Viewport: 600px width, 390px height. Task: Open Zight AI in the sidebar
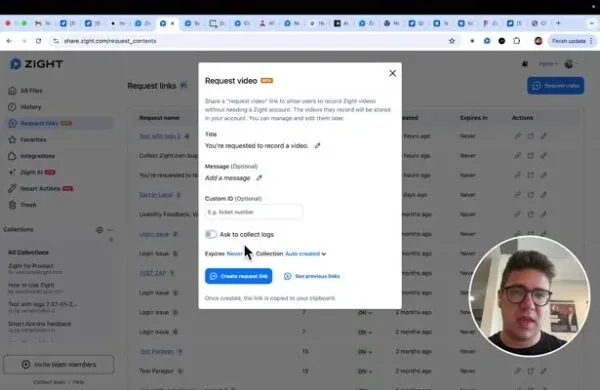pyautogui.click(x=31, y=172)
